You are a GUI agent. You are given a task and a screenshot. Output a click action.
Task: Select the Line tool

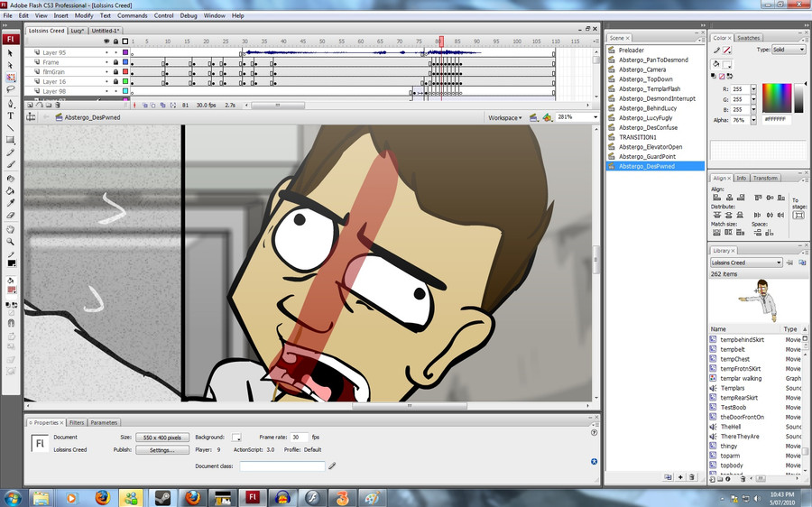click(x=10, y=128)
